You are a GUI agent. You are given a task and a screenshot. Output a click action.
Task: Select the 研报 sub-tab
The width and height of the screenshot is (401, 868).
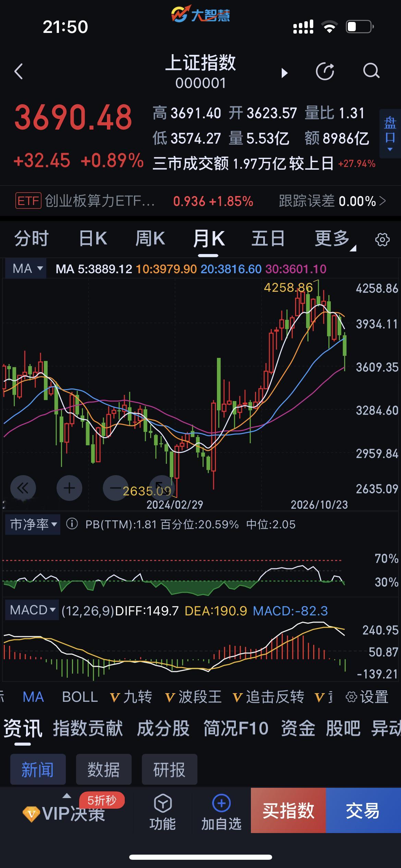pos(169,769)
